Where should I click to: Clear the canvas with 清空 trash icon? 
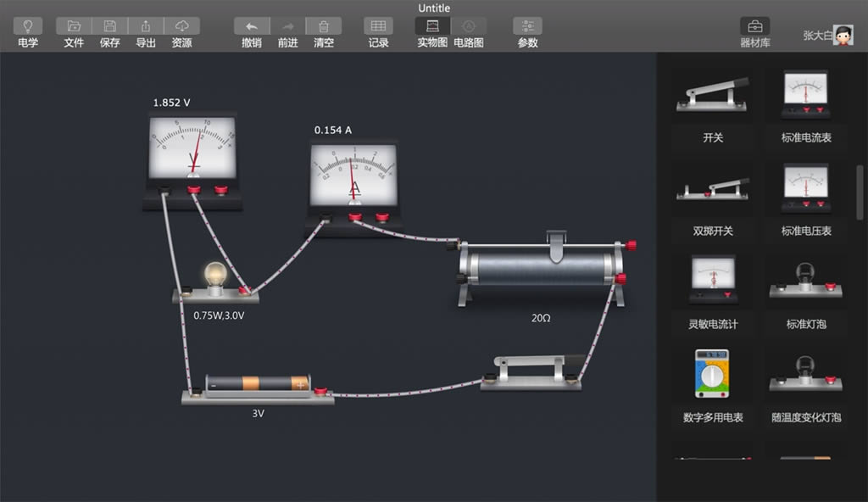(x=324, y=26)
